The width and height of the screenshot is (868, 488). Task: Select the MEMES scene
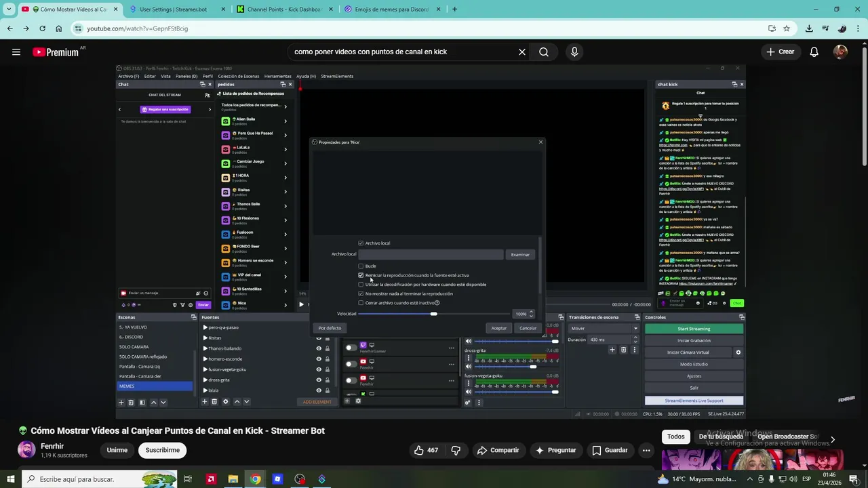[155, 386]
